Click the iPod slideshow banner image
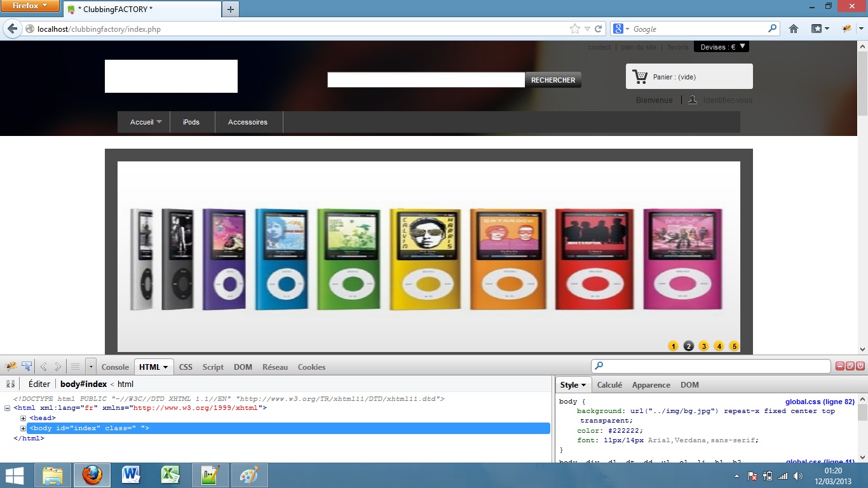Screen dimensions: 868x488 pos(429,257)
